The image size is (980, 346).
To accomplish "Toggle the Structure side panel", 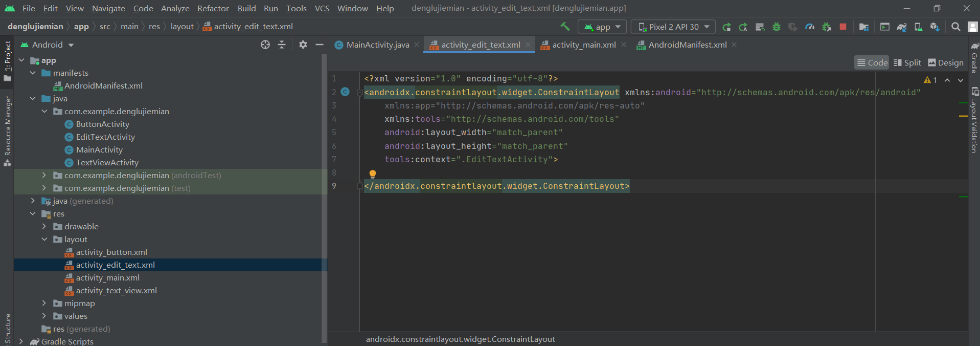I will (8, 329).
